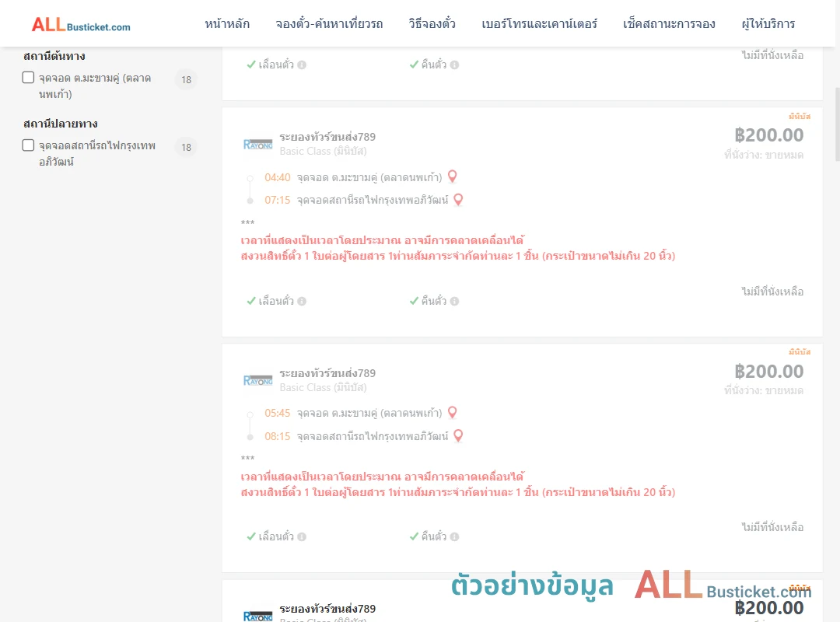
Task: Click map pin for 05:45 departure stop
Action: click(452, 413)
